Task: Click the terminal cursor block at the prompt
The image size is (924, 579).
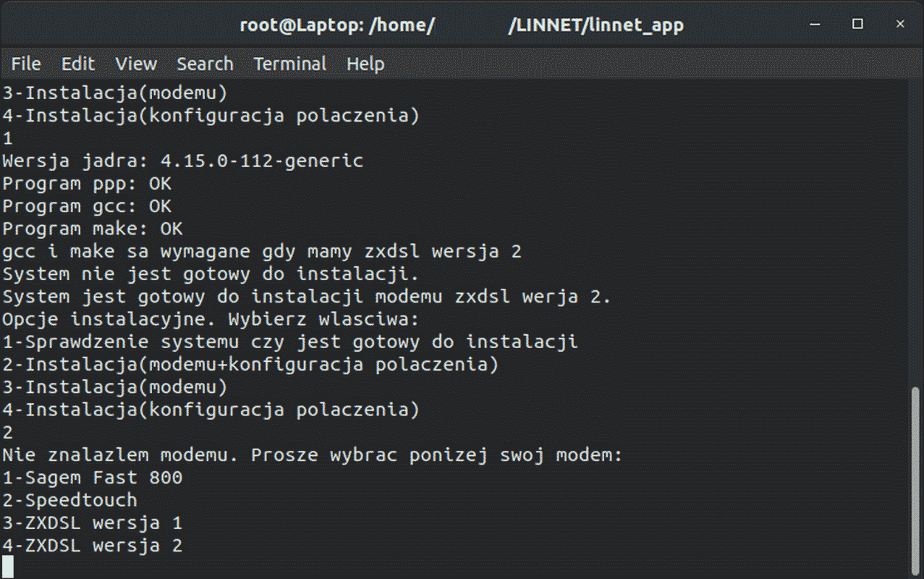Action: point(8,567)
